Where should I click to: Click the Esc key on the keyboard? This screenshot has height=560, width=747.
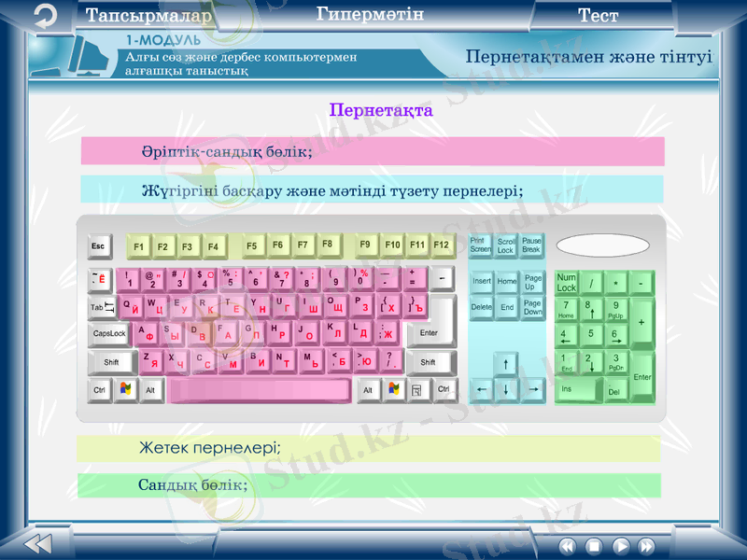(100, 246)
